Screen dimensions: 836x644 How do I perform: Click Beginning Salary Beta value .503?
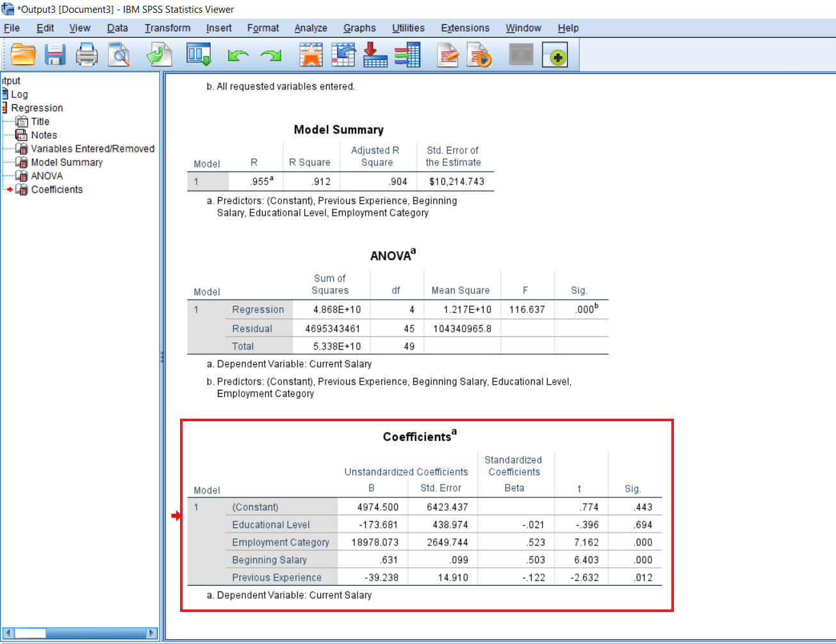click(536, 560)
